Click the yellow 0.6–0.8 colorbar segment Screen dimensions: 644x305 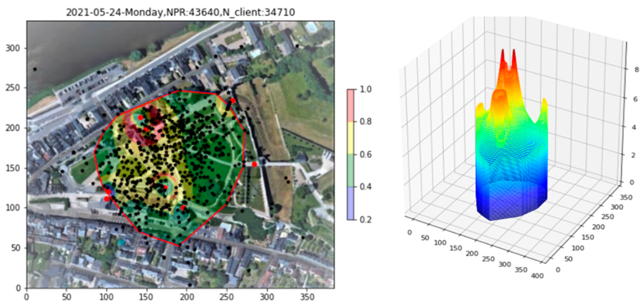350,138
